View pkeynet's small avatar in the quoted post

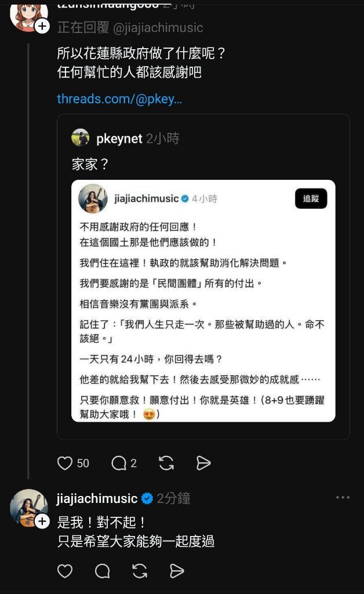(x=80, y=137)
